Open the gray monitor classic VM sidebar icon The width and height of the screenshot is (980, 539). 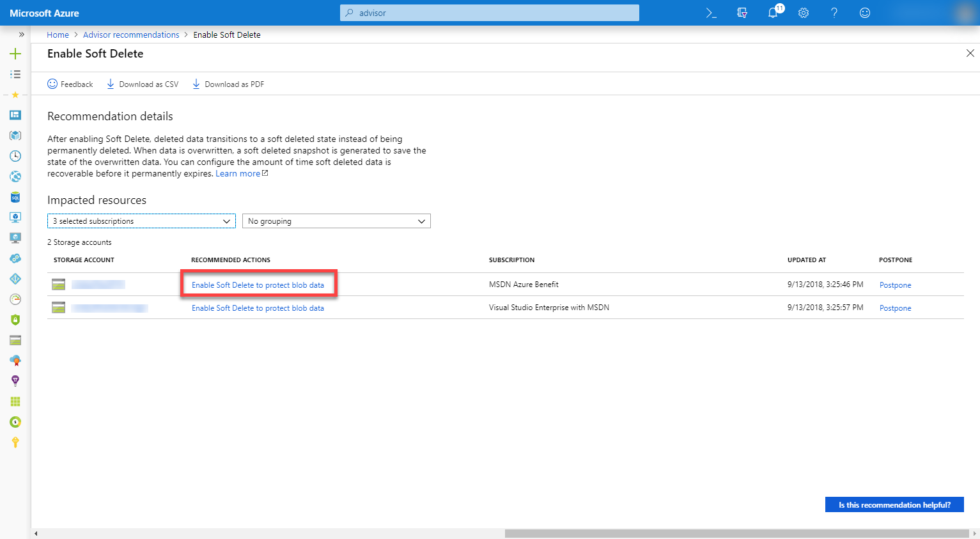tap(15, 238)
